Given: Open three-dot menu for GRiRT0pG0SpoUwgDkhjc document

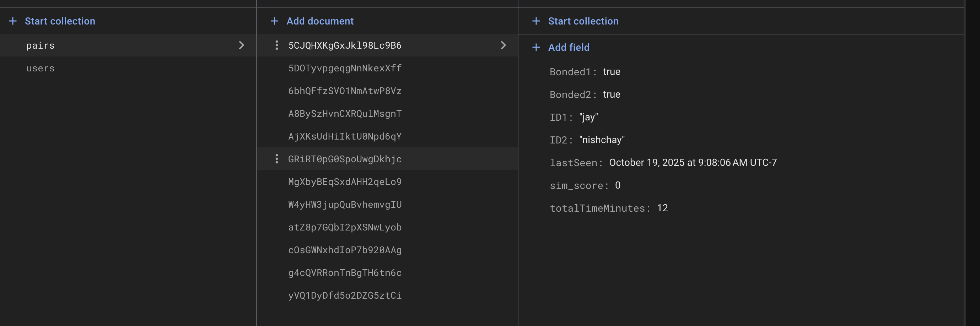Looking at the screenshot, I should (x=276, y=159).
